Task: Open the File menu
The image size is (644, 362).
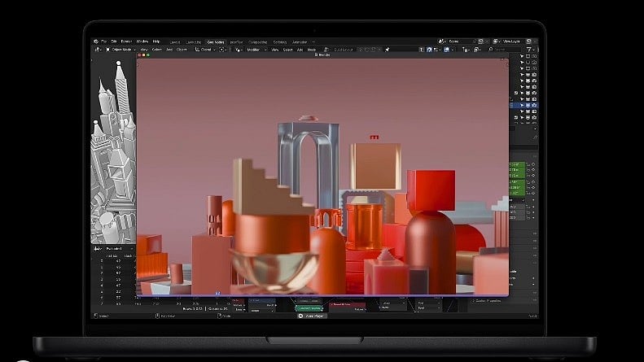Action: point(103,41)
